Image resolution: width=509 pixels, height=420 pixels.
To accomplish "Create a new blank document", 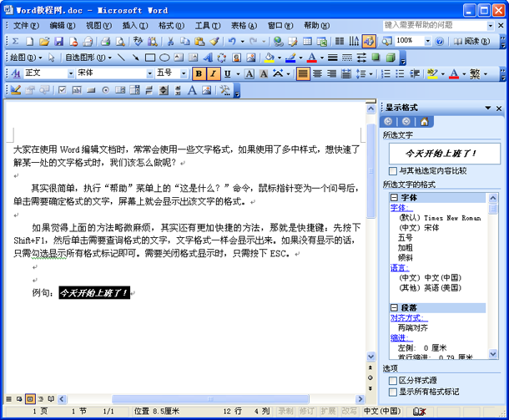I will pos(29,41).
